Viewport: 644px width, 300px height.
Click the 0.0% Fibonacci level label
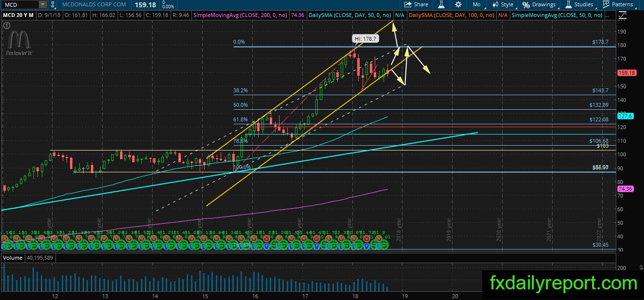point(239,42)
